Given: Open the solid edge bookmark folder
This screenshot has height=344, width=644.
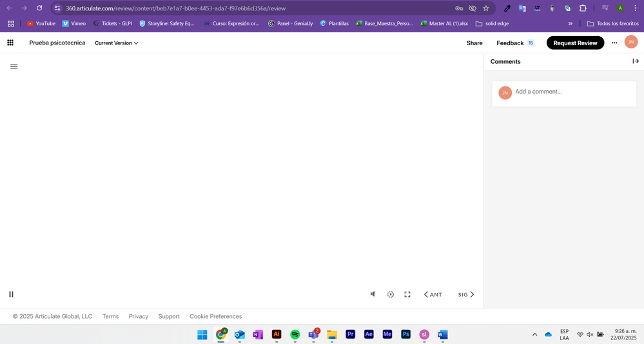Looking at the screenshot, I should pos(492,24).
